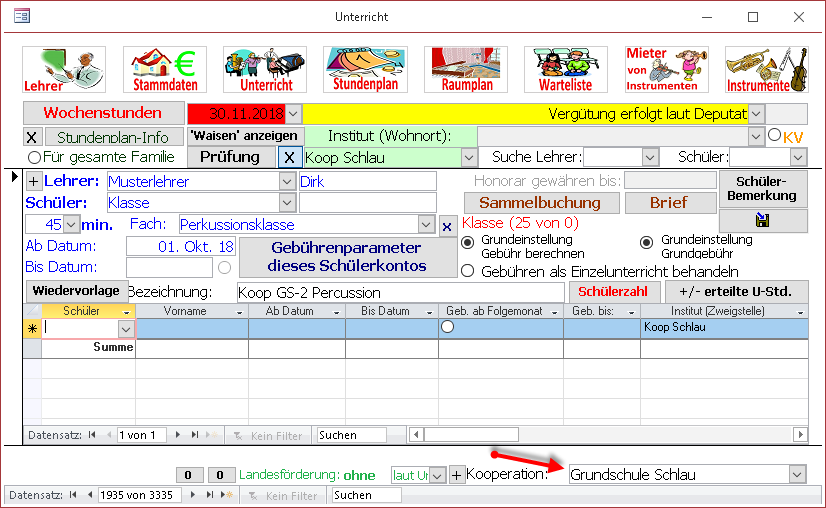The image size is (826, 508).
Task: Click the save diskette icon button
Action: coord(763,220)
